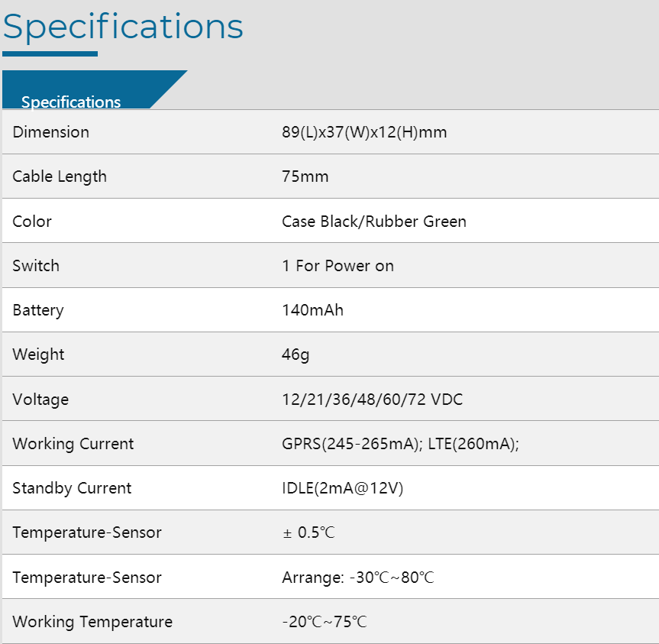Click the GPRS(245-265mA); LTE(260mA) value
Image resolution: width=659 pixels, height=644 pixels.
tap(400, 444)
